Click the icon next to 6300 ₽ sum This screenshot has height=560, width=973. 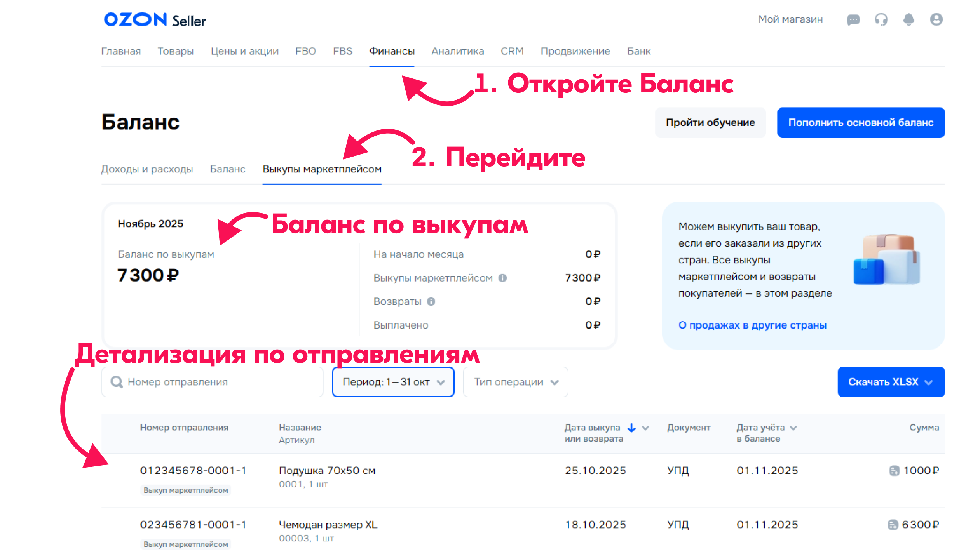pos(893,525)
